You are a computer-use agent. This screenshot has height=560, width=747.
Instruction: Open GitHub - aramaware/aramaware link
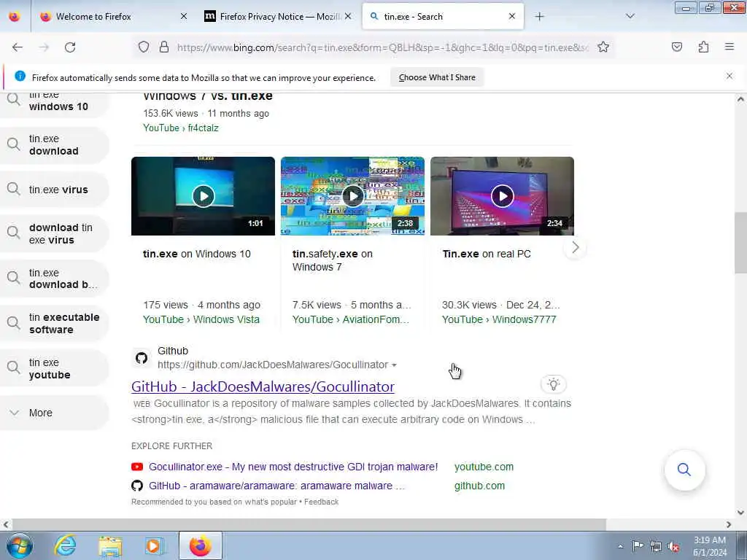(276, 486)
